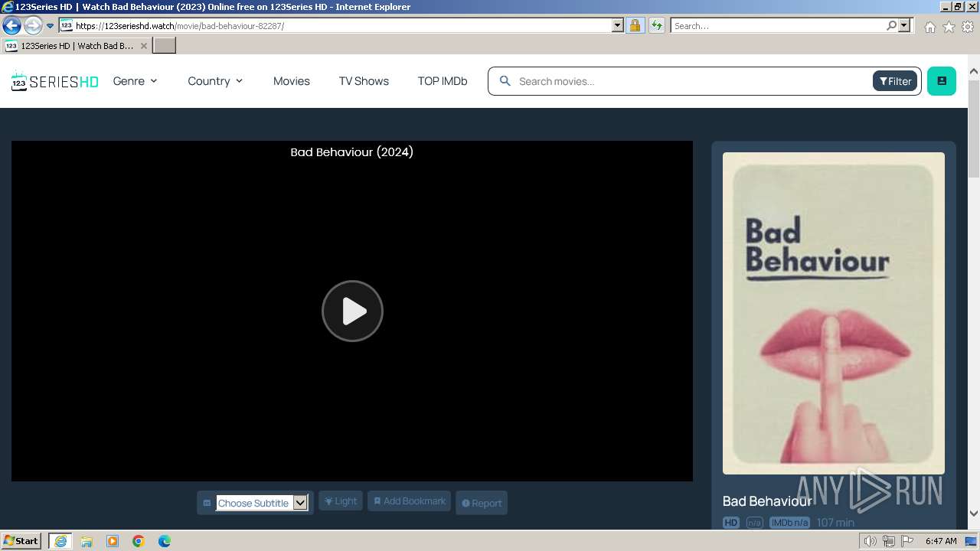Toggle the Light mode button

pyautogui.click(x=341, y=501)
